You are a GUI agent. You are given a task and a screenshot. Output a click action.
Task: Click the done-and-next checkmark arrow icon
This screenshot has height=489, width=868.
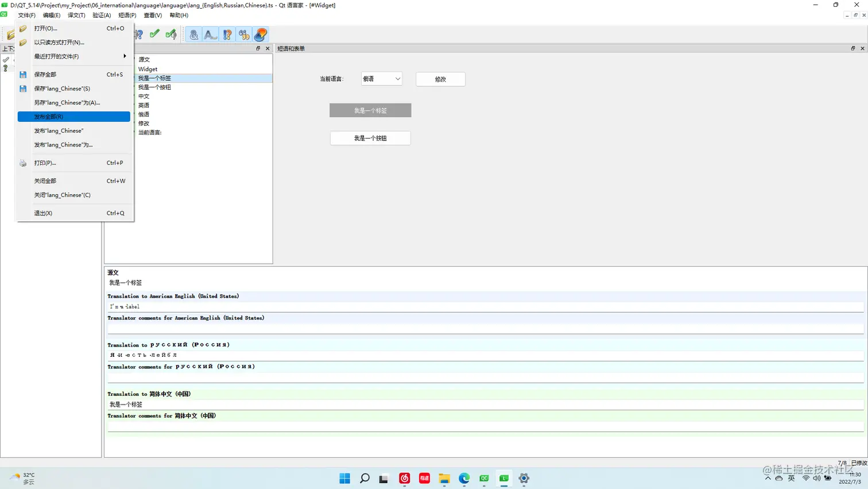[x=171, y=34]
